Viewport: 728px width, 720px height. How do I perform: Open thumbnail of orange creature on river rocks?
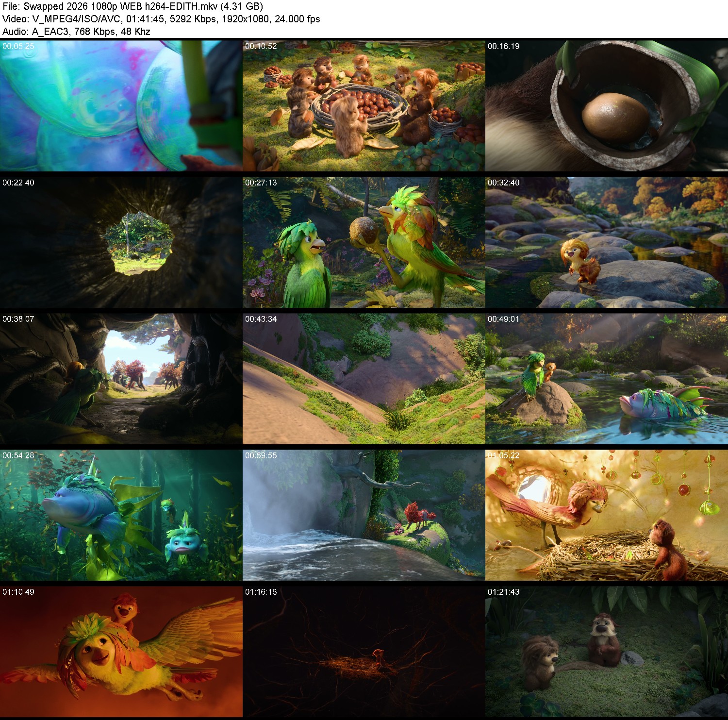point(607,242)
